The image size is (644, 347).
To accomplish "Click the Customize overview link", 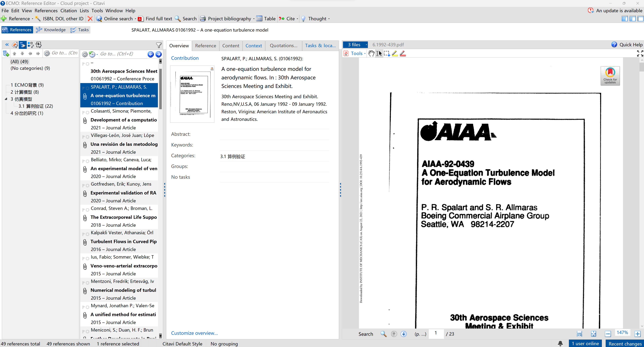I will [194, 333].
